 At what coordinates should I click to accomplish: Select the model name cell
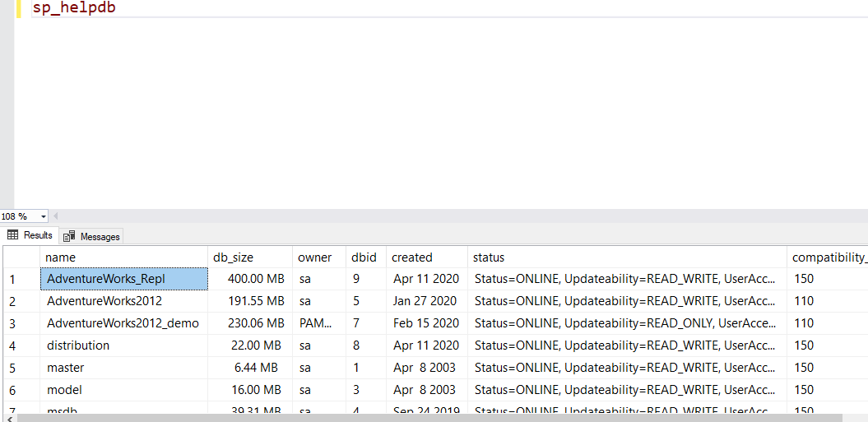(x=124, y=390)
